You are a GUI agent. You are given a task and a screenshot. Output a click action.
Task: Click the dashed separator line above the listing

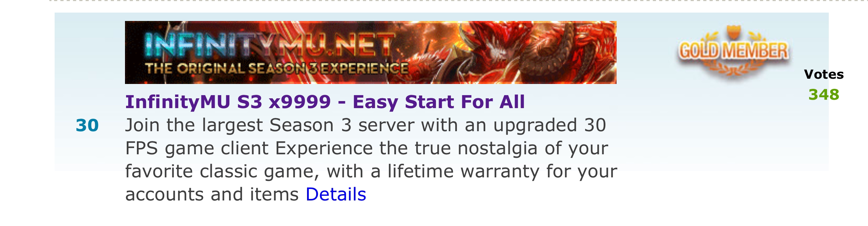459,1
